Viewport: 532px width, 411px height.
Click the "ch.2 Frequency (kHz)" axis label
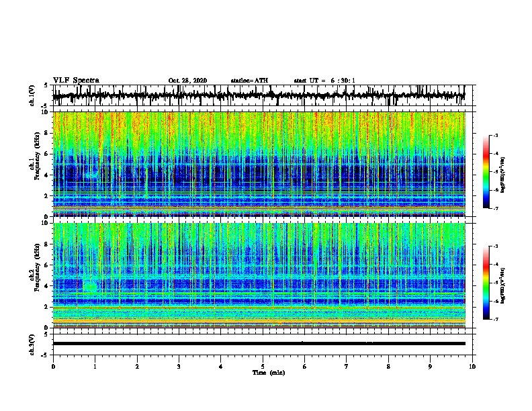pos(34,267)
